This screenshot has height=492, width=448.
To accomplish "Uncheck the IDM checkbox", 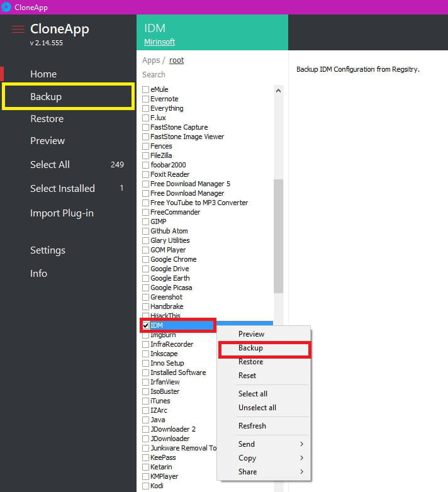I will tap(145, 325).
